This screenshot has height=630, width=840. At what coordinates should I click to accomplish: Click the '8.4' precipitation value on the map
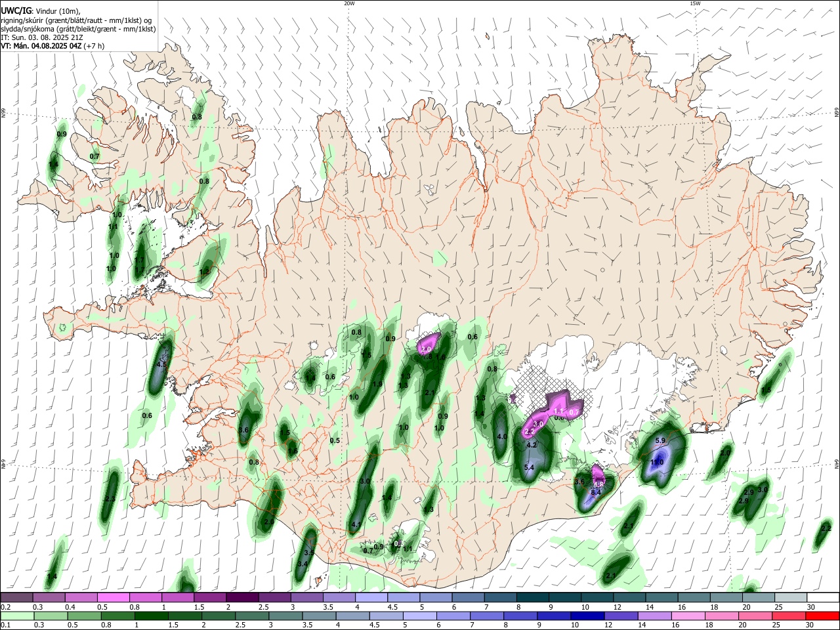[596, 492]
